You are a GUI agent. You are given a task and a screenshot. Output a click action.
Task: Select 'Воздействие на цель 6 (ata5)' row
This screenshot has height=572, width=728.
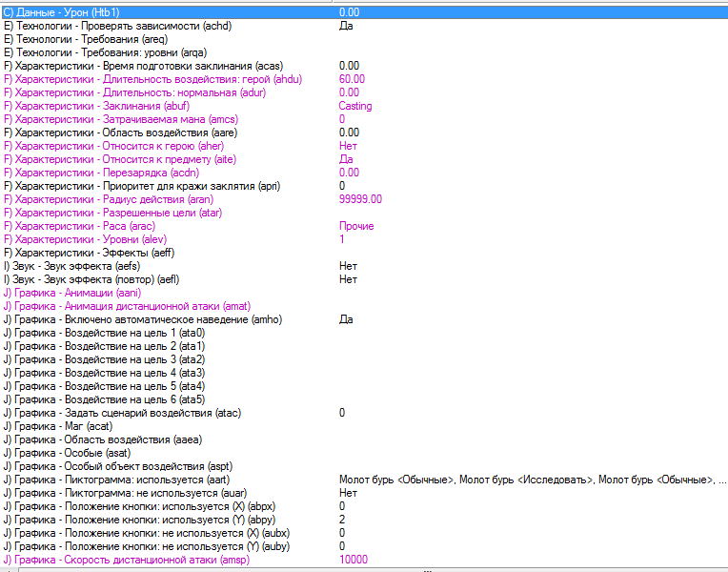point(364,400)
